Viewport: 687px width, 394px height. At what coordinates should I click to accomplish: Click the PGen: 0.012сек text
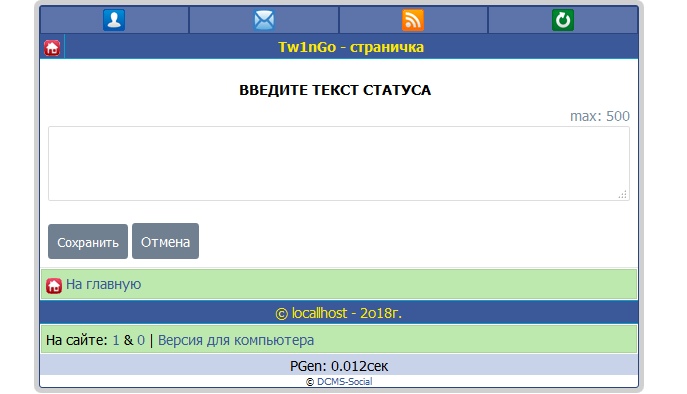point(339,366)
